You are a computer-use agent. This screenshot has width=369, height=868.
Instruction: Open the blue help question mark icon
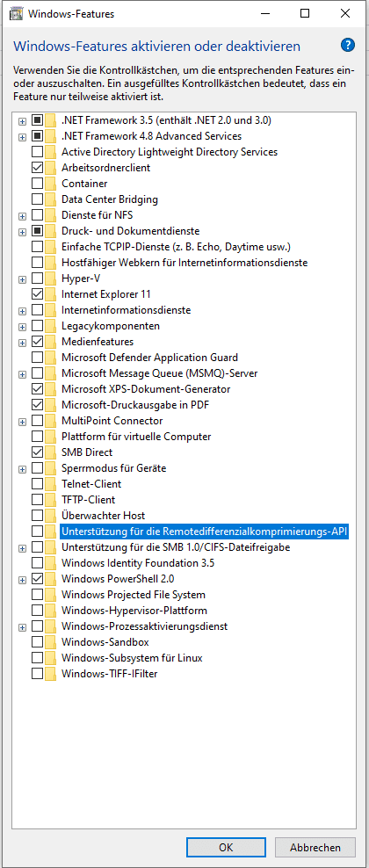pyautogui.click(x=348, y=46)
